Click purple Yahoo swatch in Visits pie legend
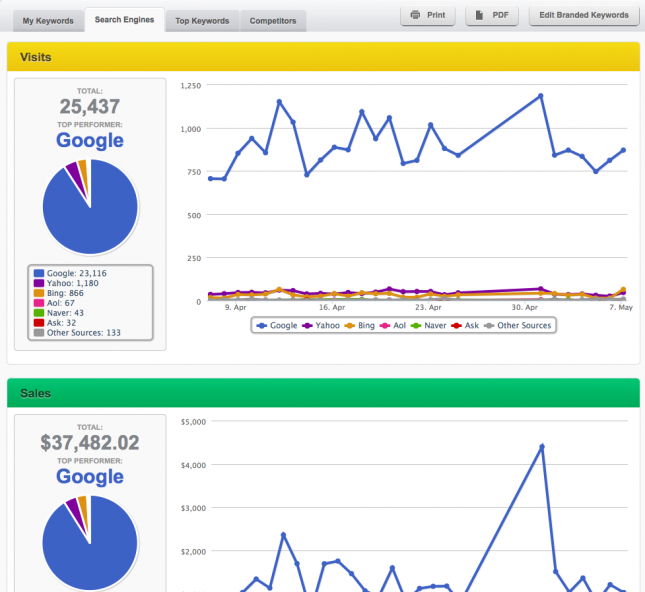 tap(39, 283)
